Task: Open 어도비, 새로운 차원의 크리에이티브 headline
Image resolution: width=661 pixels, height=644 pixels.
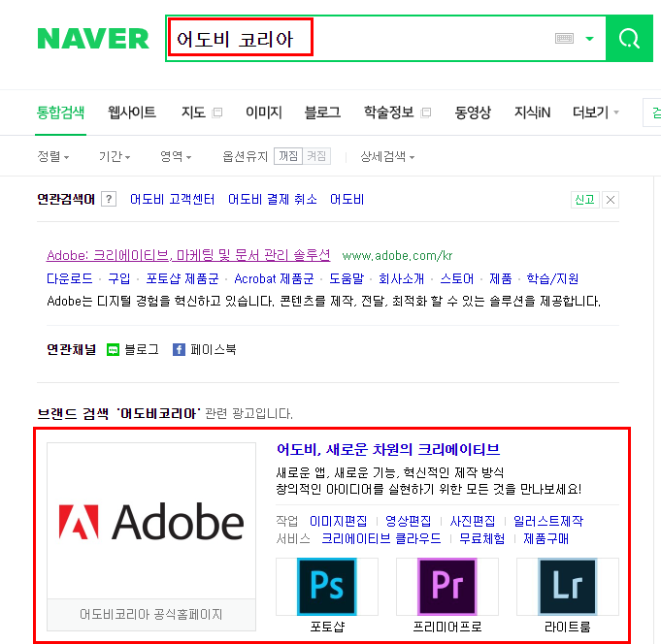Action: click(x=388, y=449)
